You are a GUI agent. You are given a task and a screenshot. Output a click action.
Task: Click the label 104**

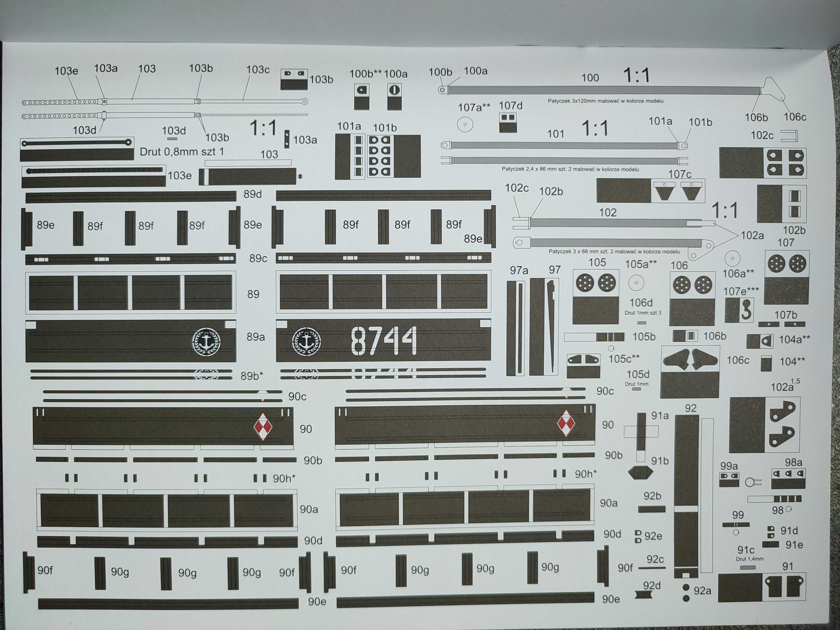792,362
